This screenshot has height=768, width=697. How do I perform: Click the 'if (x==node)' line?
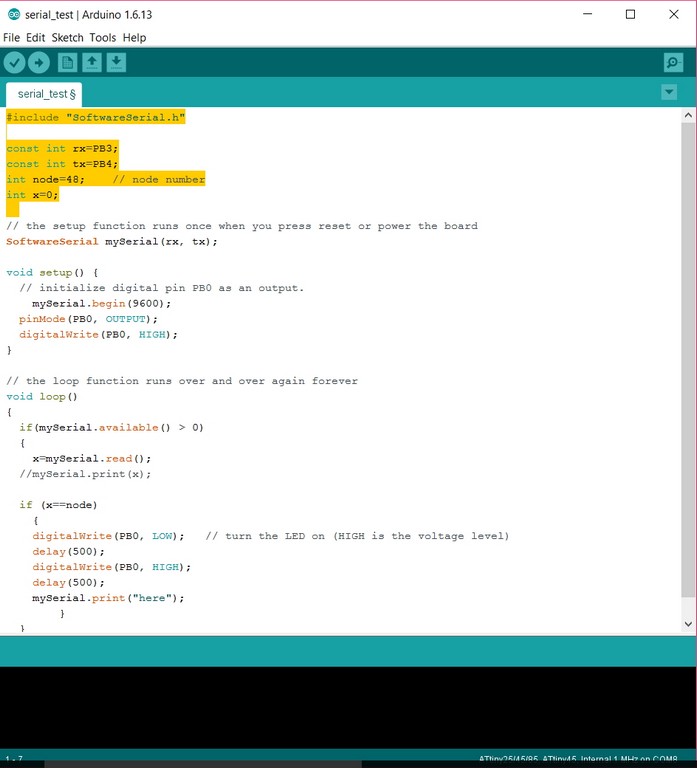point(58,505)
